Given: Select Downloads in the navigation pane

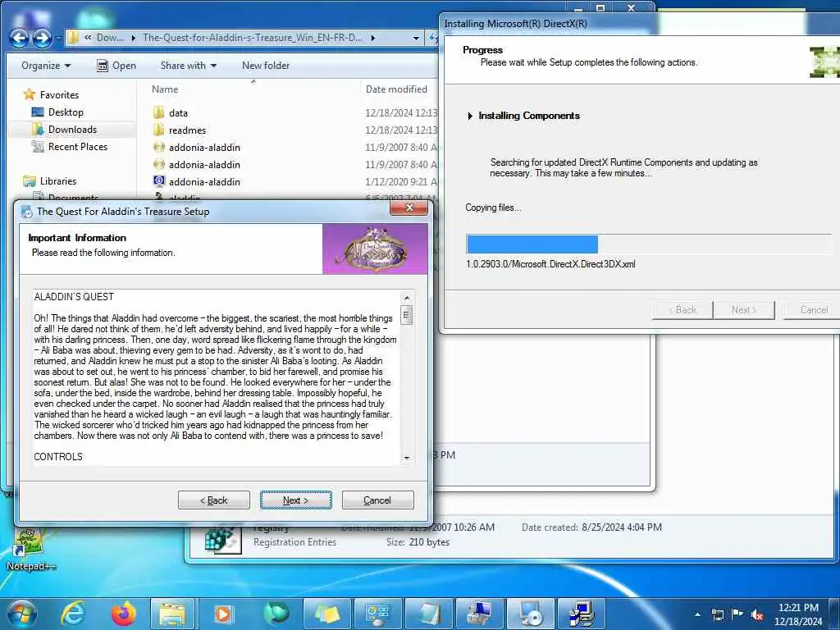Looking at the screenshot, I should tap(72, 129).
